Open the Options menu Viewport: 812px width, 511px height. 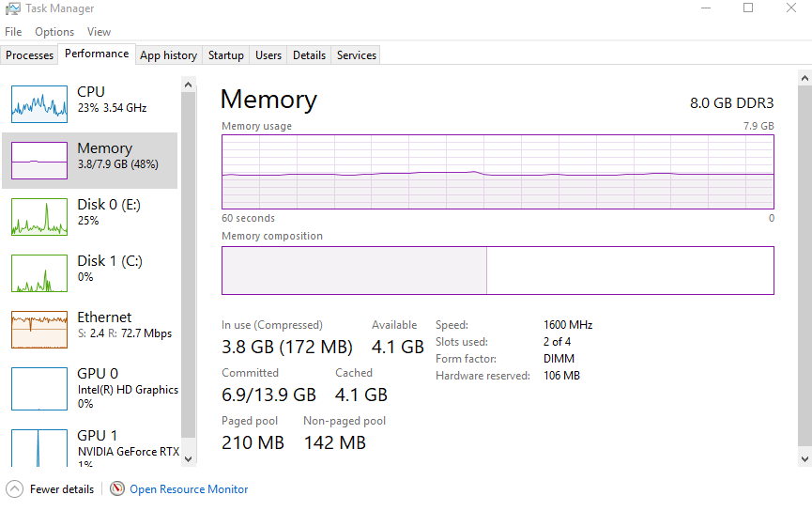click(x=54, y=32)
